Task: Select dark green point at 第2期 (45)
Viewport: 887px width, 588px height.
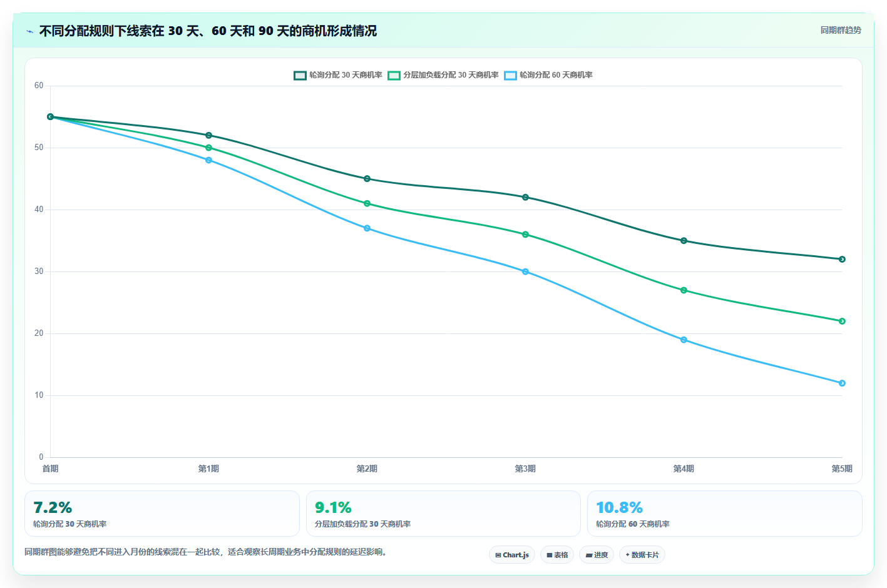Action: coord(367,179)
